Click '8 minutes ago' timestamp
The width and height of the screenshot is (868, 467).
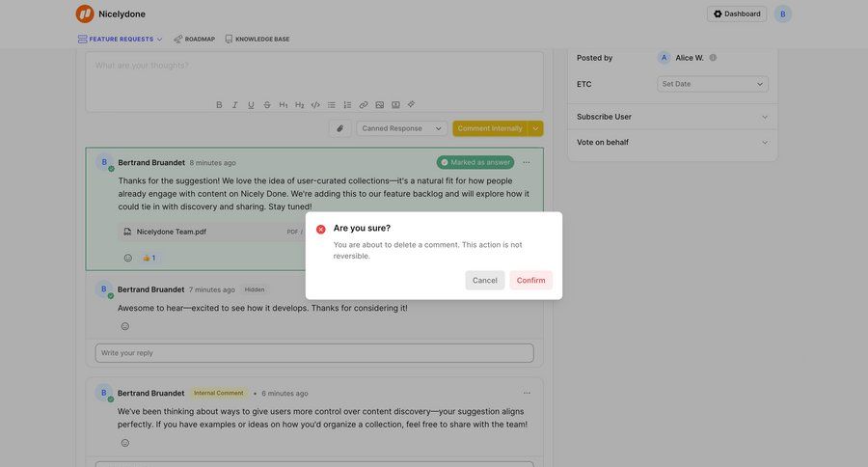[x=212, y=163]
